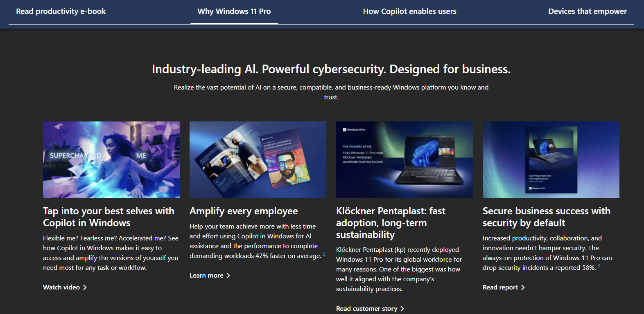Open the Amplify every employee brochure image
Image resolution: width=644 pixels, height=314 pixels.
click(258, 159)
